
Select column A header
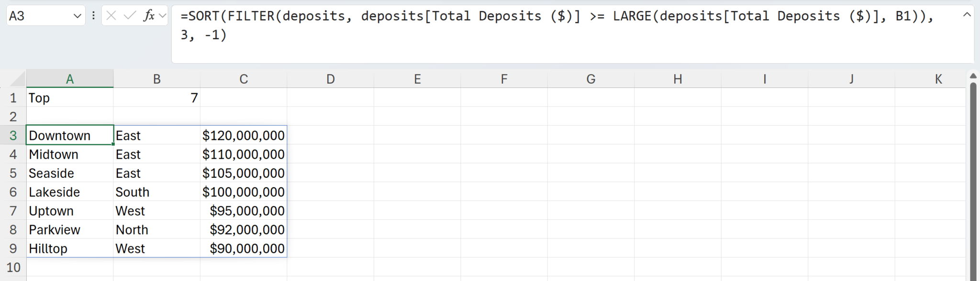click(70, 79)
